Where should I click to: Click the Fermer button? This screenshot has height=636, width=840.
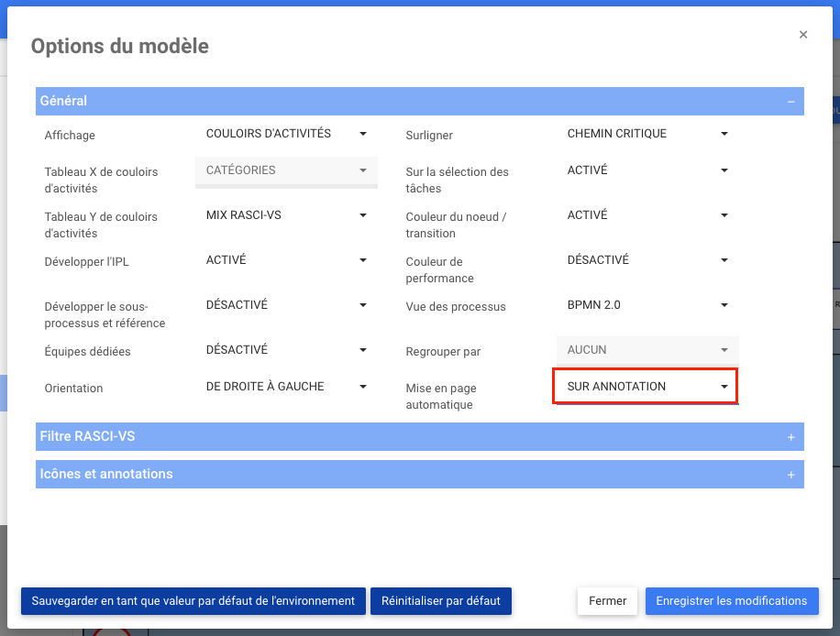[x=607, y=601]
